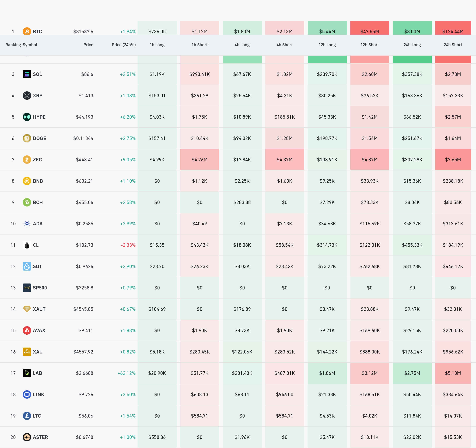Select HYPE 24h Short value $2.57M
Screen dimensions: 476x448
click(453, 117)
